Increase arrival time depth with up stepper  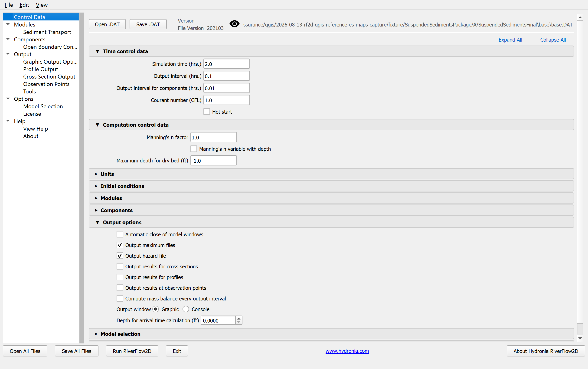pos(239,318)
